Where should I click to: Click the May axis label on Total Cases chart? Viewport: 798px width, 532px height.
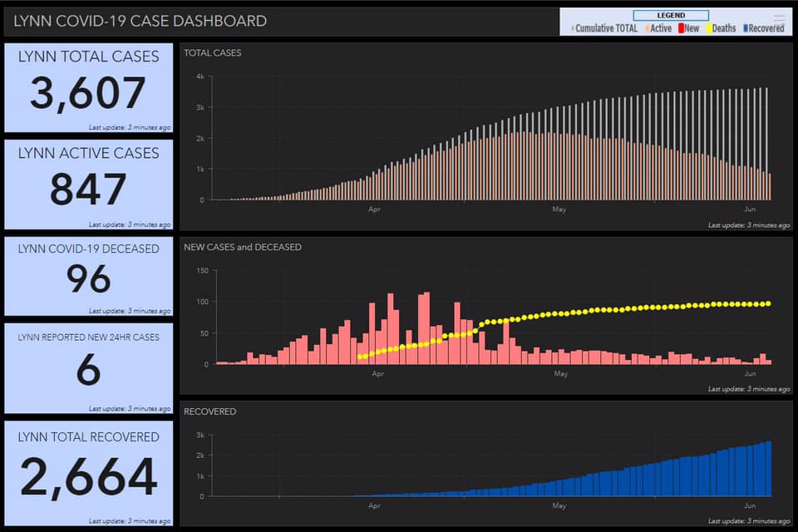pos(559,209)
